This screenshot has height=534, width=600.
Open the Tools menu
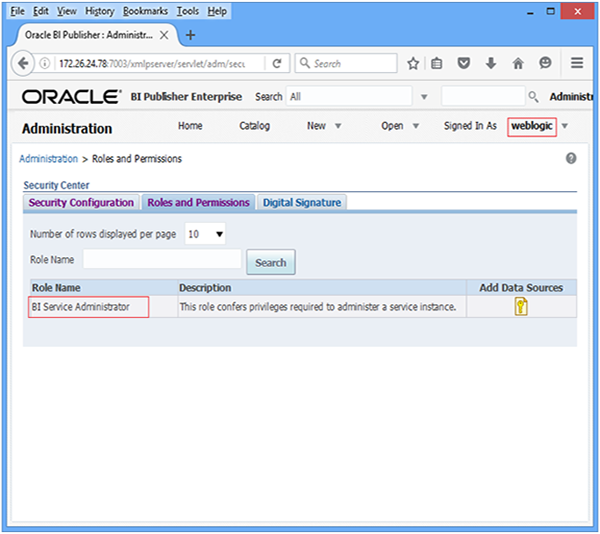tap(188, 11)
